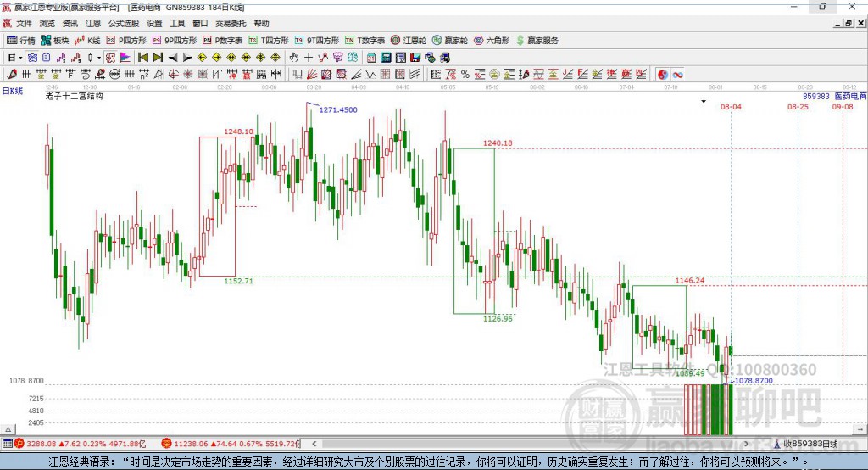Select the percent % retracement tool
Image resolution: width=868 pixels, height=470 pixels.
[465, 75]
